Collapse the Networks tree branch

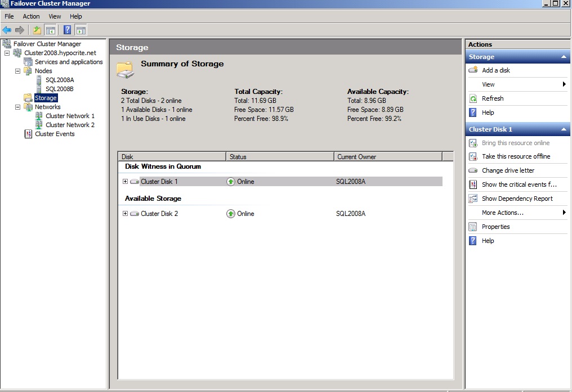point(17,107)
